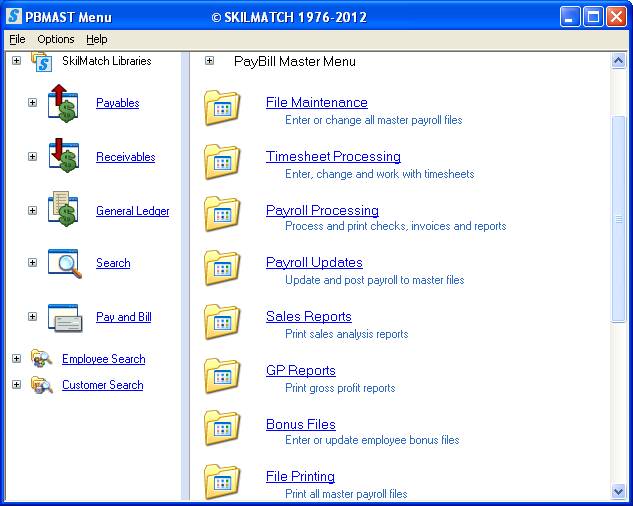Select the Receivables link in sidebar
Viewport: 633px width, 506px height.
click(126, 157)
